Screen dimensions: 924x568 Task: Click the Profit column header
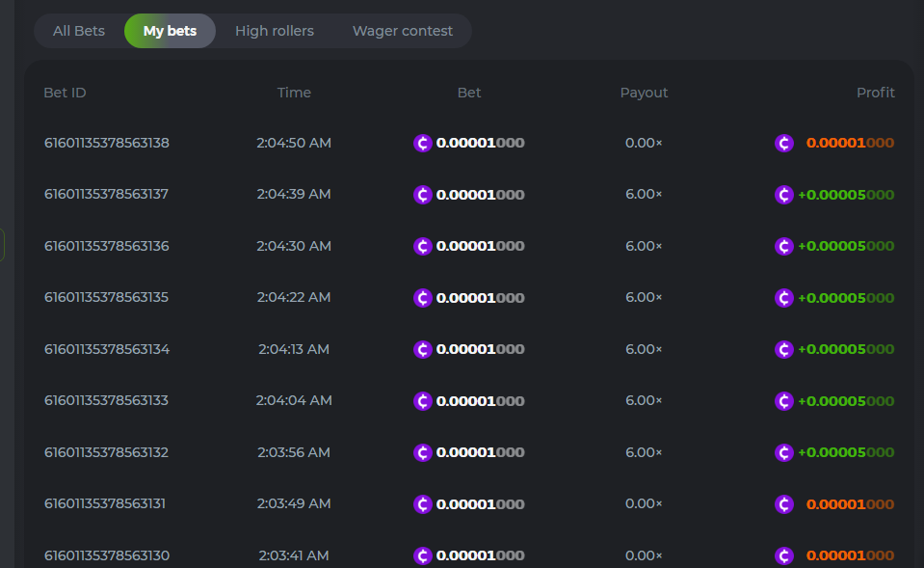coord(875,93)
